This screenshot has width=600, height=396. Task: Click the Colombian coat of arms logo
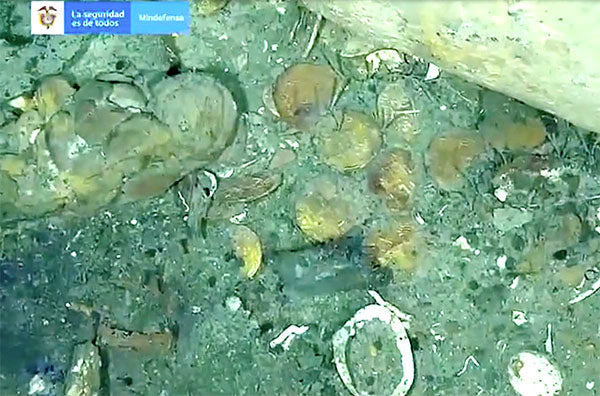[47, 18]
